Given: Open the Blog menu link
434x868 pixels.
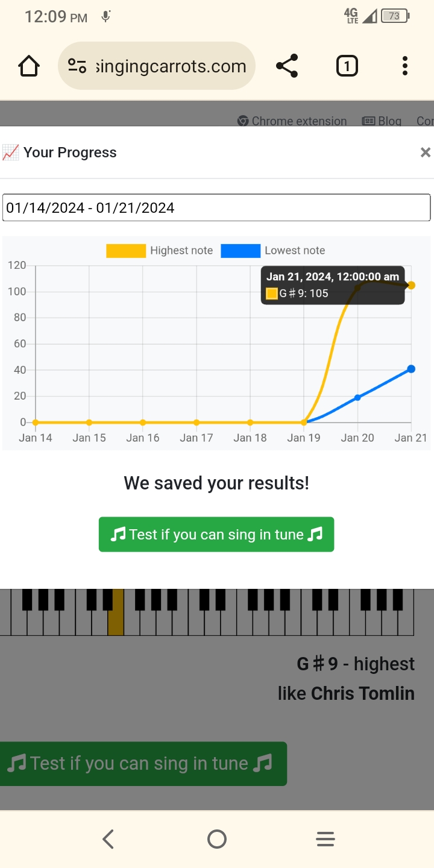Looking at the screenshot, I should 382,121.
